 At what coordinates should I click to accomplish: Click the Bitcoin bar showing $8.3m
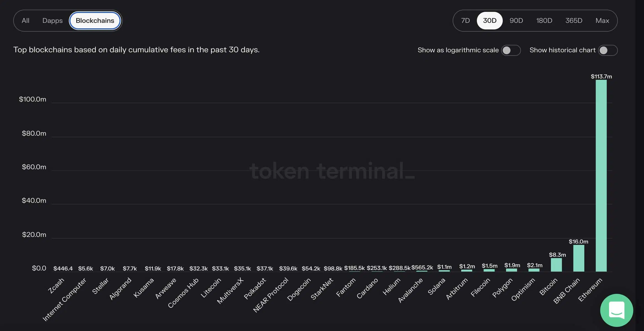click(x=557, y=264)
